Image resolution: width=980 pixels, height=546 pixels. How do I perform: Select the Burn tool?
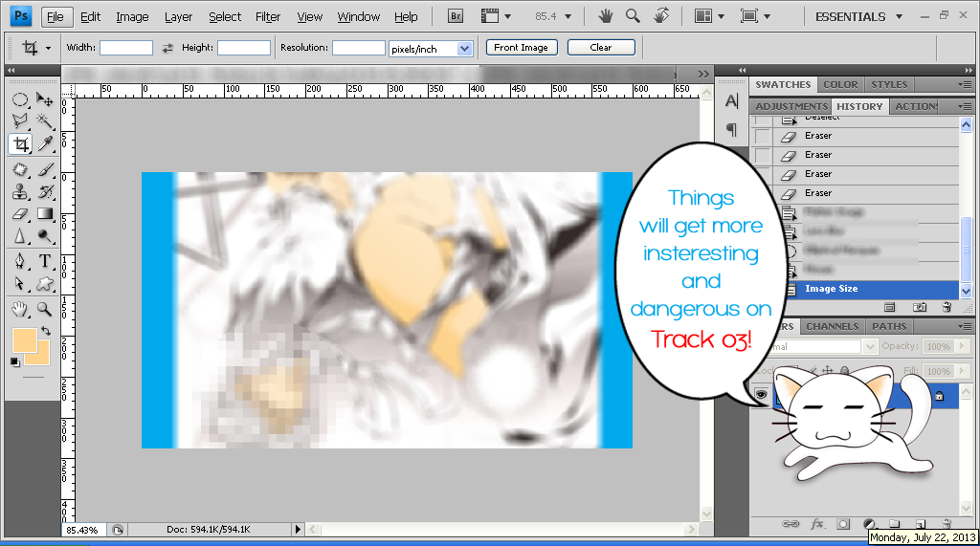click(44, 236)
